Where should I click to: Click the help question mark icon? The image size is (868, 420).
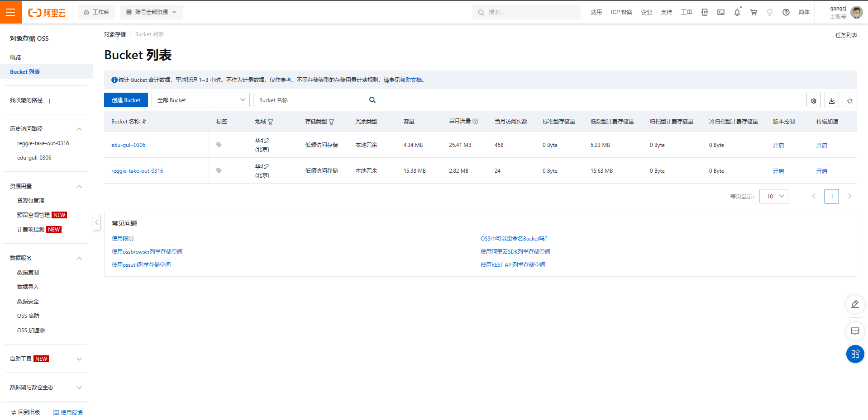[786, 12]
